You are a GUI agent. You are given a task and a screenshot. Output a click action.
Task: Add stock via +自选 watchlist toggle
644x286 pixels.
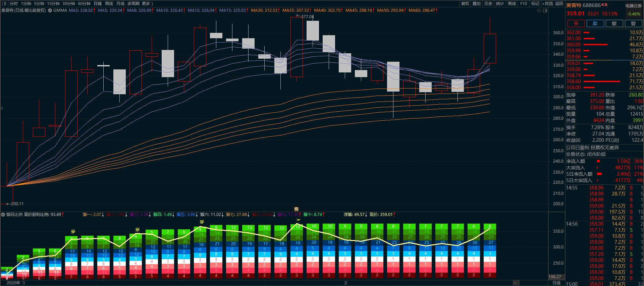547,4
